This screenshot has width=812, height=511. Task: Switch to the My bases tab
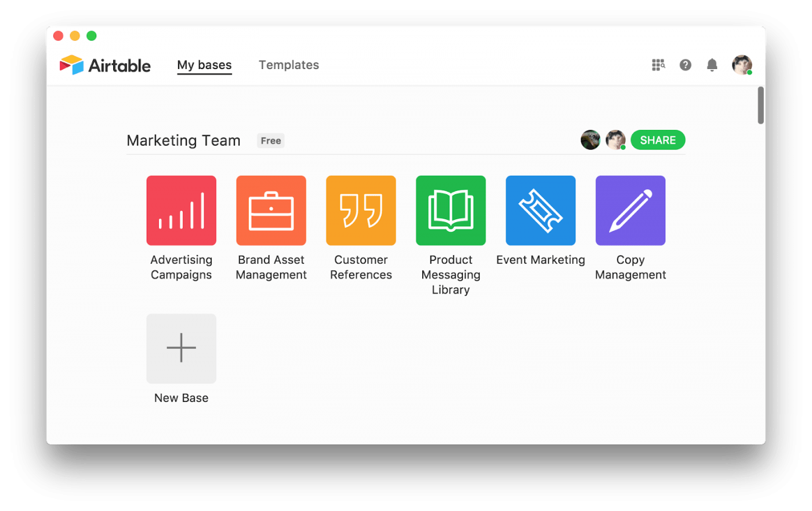click(x=204, y=65)
